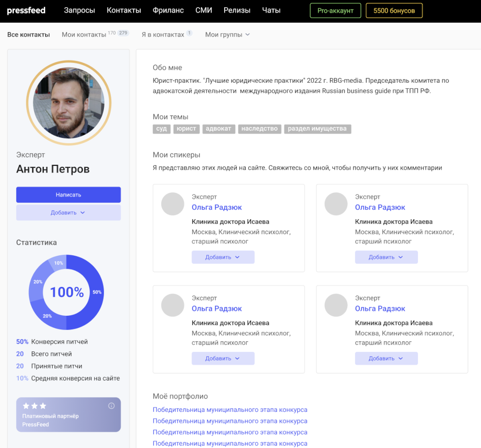This screenshot has width=481, height=448.
Task: Open the Запросы menu item
Action: click(79, 11)
